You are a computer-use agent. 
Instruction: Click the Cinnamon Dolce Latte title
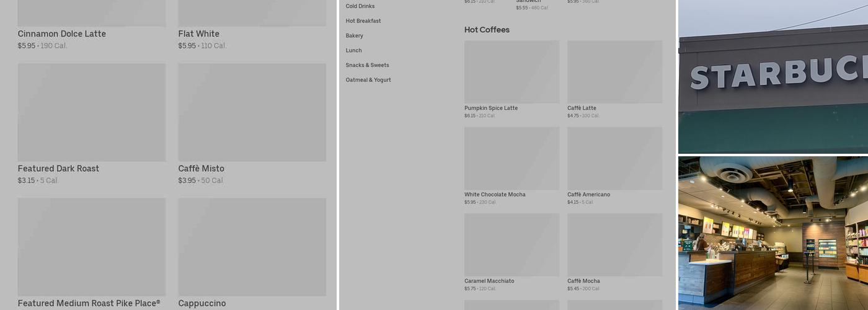click(x=62, y=34)
